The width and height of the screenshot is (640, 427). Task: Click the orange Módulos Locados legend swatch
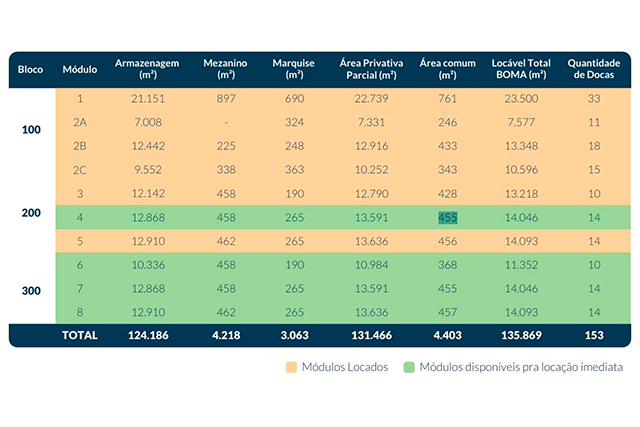(292, 367)
